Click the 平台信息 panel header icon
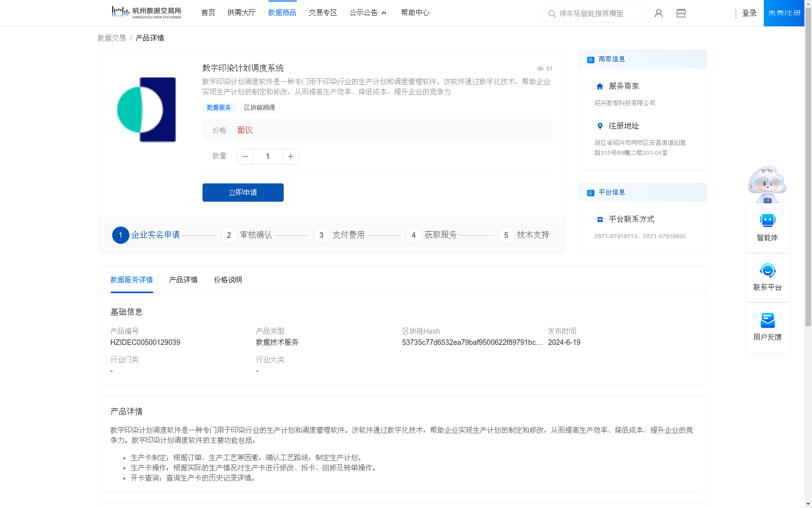Viewport: 812px width, 508px height. (590, 193)
